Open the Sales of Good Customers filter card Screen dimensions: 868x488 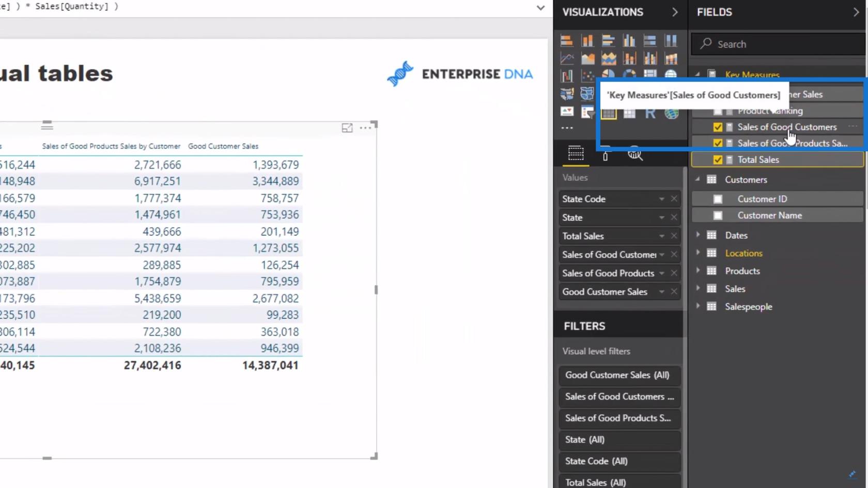click(619, 397)
